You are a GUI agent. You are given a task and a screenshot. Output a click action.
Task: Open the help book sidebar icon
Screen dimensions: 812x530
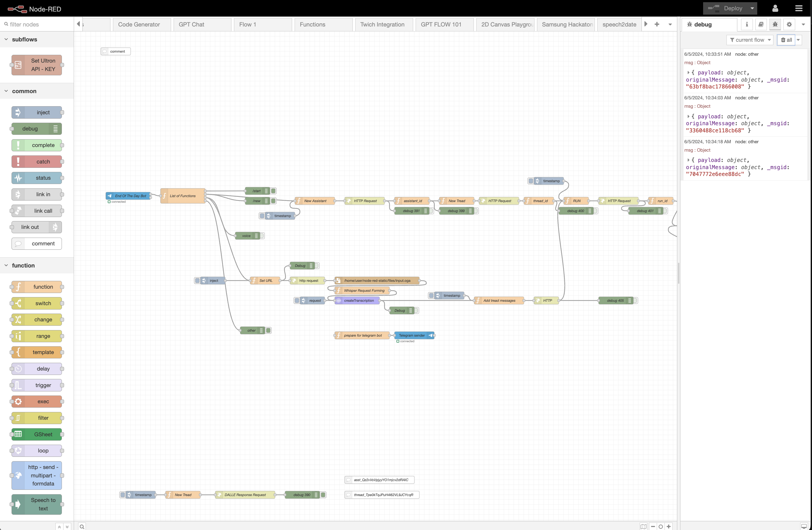(761, 24)
